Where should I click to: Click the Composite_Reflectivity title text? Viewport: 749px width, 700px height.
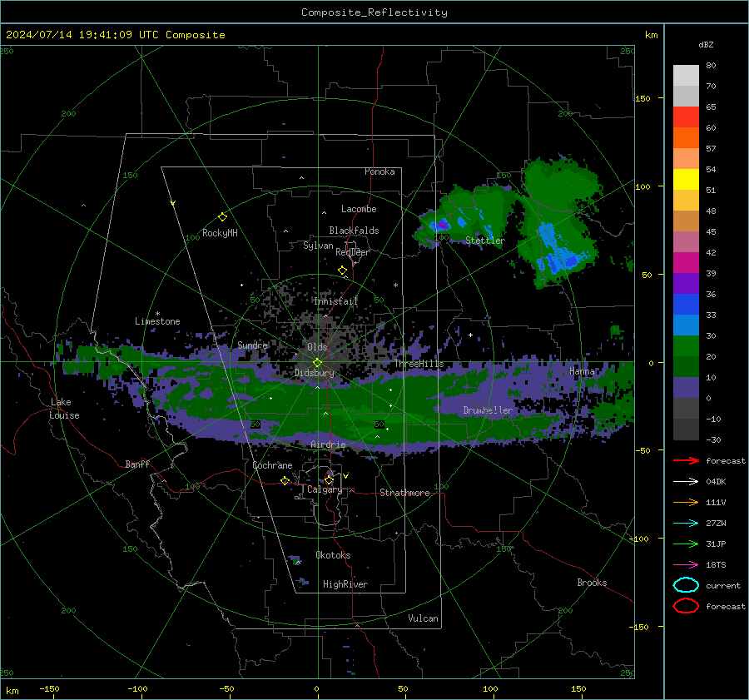374,12
